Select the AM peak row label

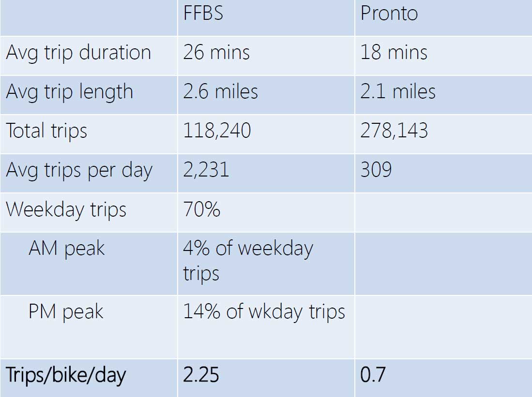click(x=66, y=249)
